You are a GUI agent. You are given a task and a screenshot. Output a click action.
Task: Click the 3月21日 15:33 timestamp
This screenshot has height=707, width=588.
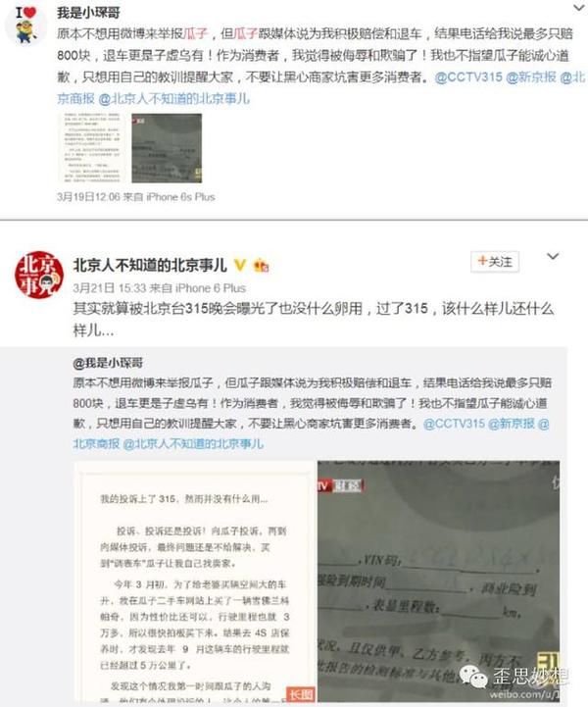click(110, 288)
